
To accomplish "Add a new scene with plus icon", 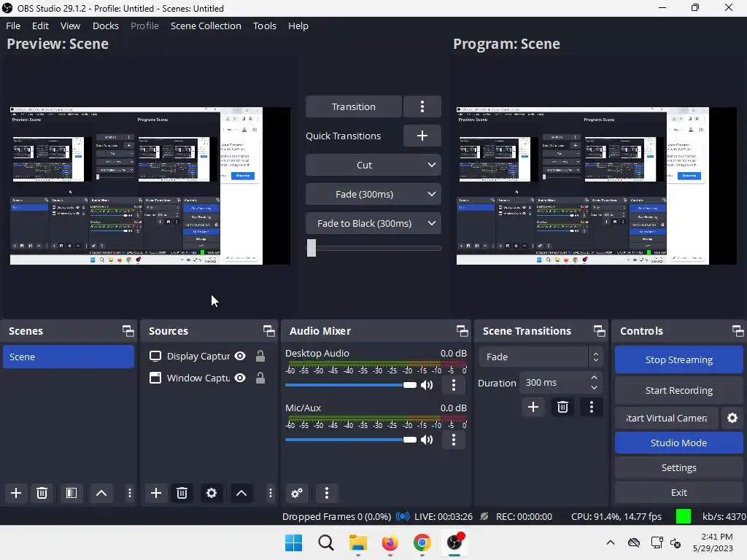I will (16, 493).
